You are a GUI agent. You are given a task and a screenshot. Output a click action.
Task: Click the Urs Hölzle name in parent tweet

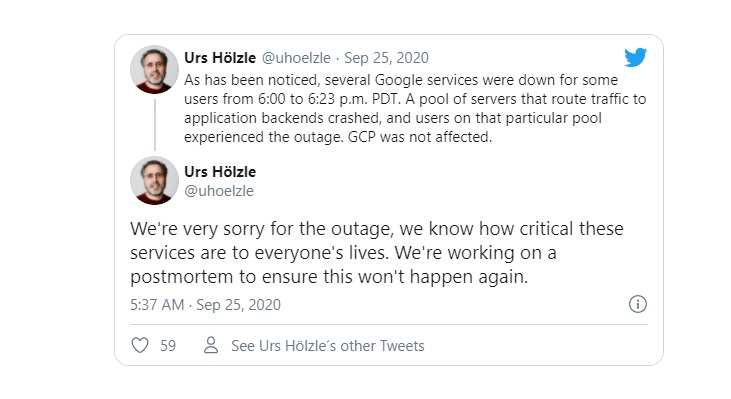click(220, 58)
